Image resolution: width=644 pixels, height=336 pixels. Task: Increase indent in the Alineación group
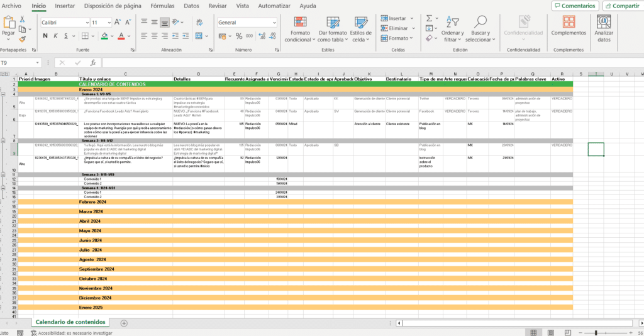pos(186,36)
